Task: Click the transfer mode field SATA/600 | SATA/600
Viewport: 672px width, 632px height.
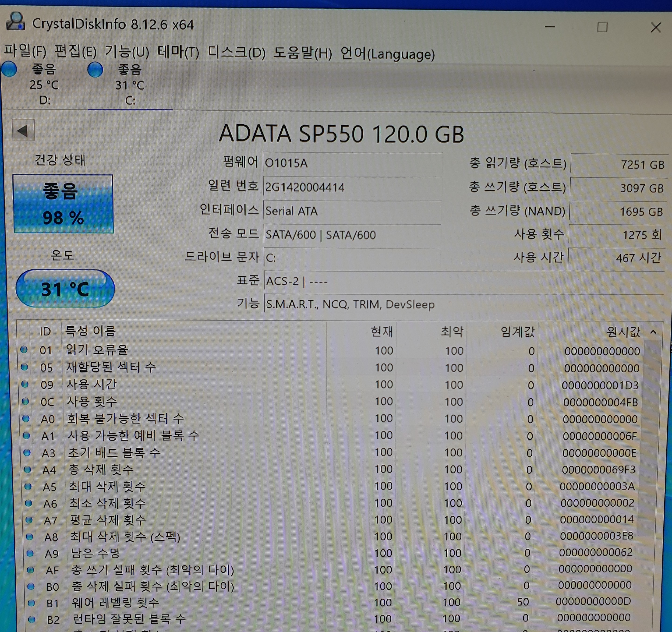Action: pyautogui.click(x=352, y=235)
